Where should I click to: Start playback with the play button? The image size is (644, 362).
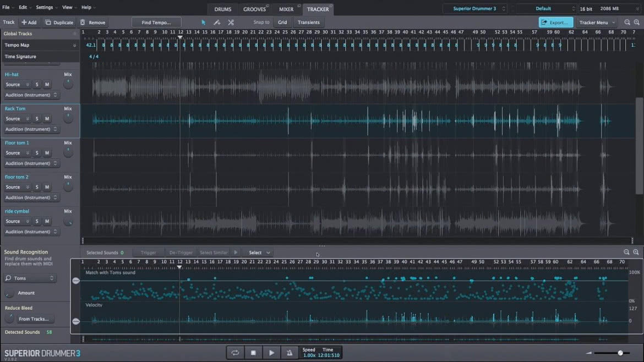click(x=271, y=353)
